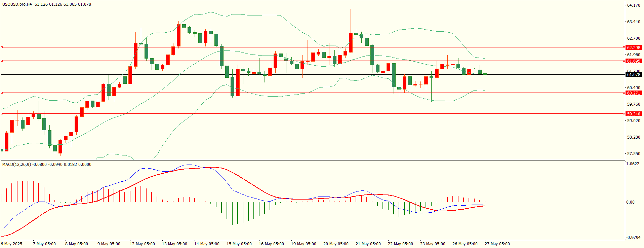Click the MACD(12,26,9) indicator label
Image resolution: width=644 pixels, height=248 pixels.
coord(16,165)
